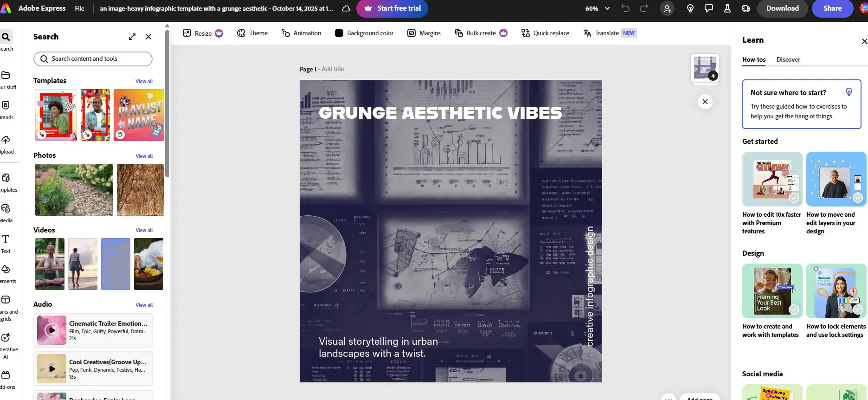Select the Visual storytelling caption text

[378, 348]
